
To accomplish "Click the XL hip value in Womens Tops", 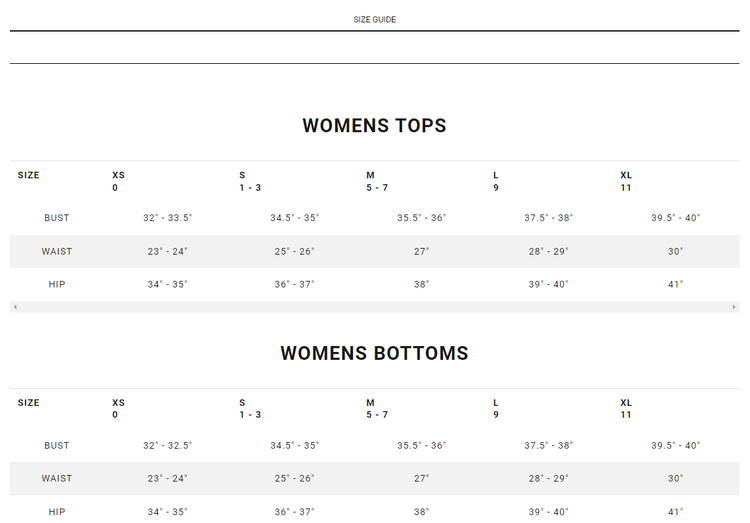I will click(x=676, y=285).
